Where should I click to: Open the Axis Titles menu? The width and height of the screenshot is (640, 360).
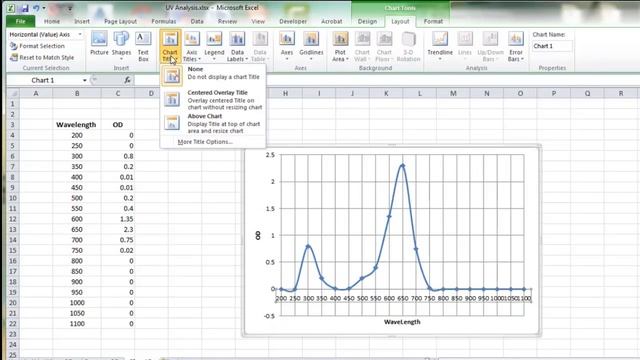click(192, 47)
